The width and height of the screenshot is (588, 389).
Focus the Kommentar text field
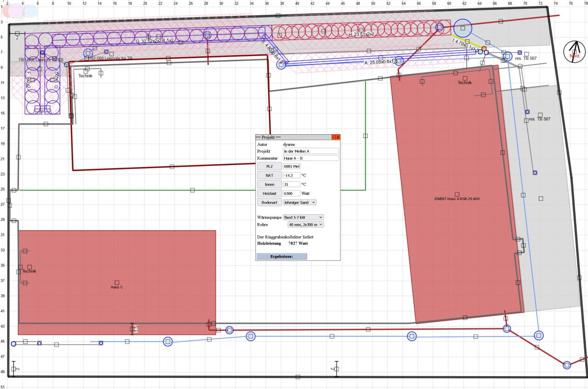[x=311, y=158]
